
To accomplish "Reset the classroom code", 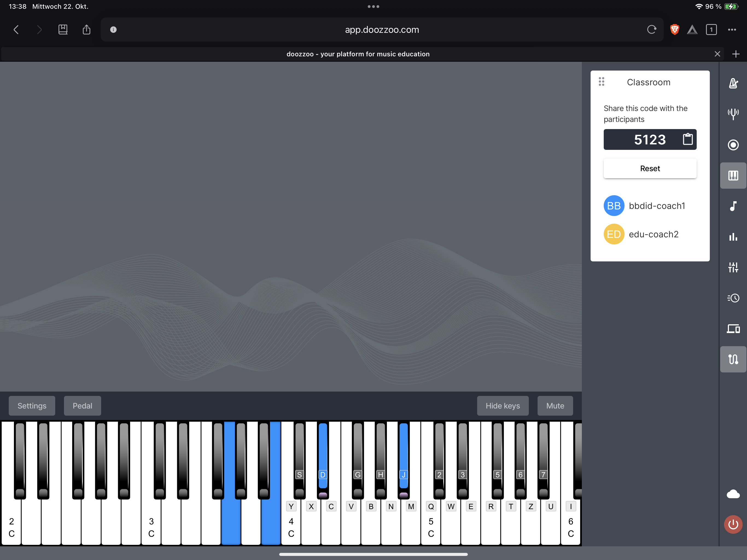I will coord(650,168).
